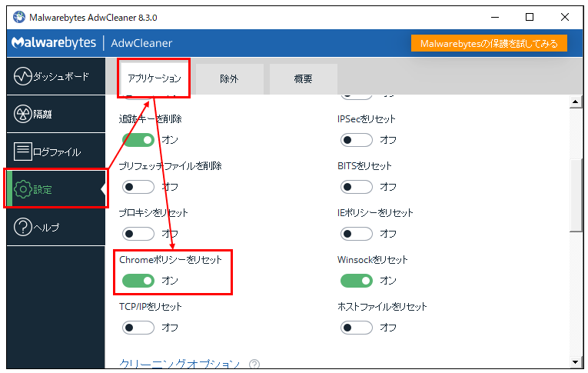Click the BITSをリセット label
This screenshot has height=373, width=588.
pos(364,166)
